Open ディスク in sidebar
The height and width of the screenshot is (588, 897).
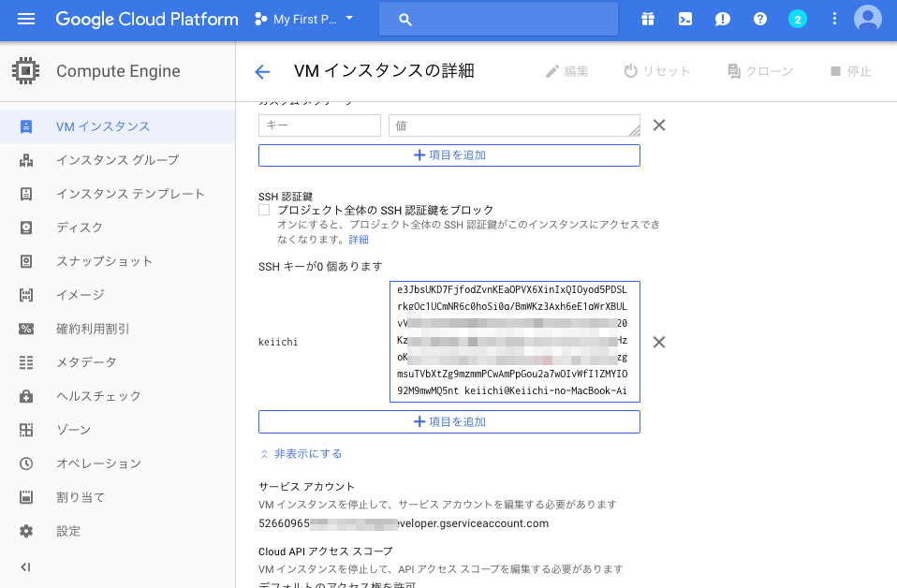click(118, 228)
